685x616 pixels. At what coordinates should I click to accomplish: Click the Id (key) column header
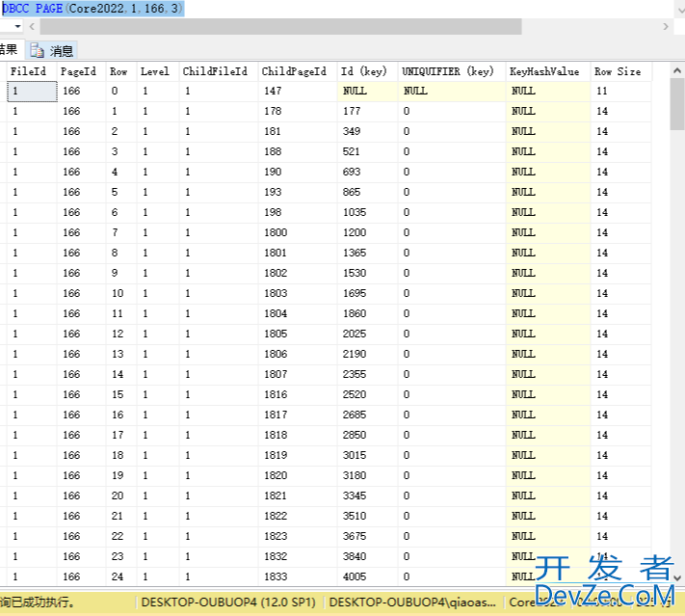[x=367, y=71]
